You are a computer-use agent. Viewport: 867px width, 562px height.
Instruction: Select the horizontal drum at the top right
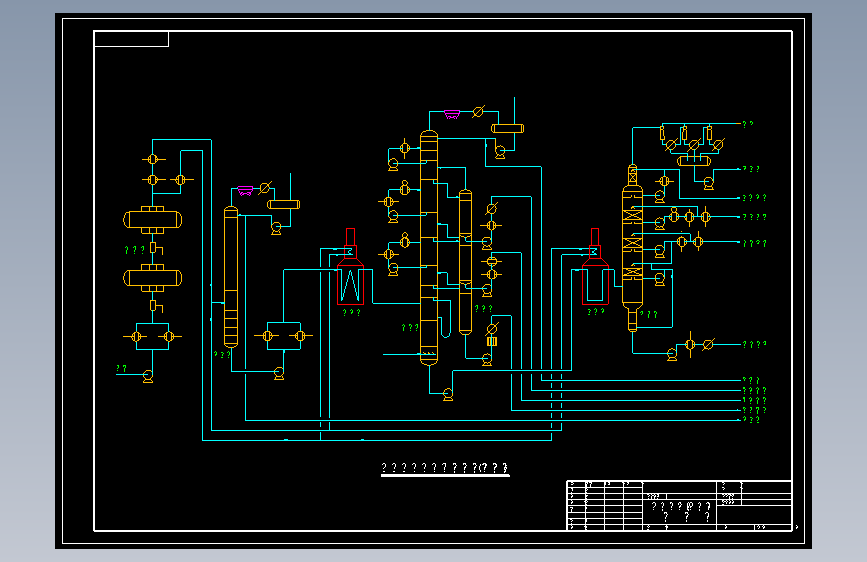tap(694, 161)
